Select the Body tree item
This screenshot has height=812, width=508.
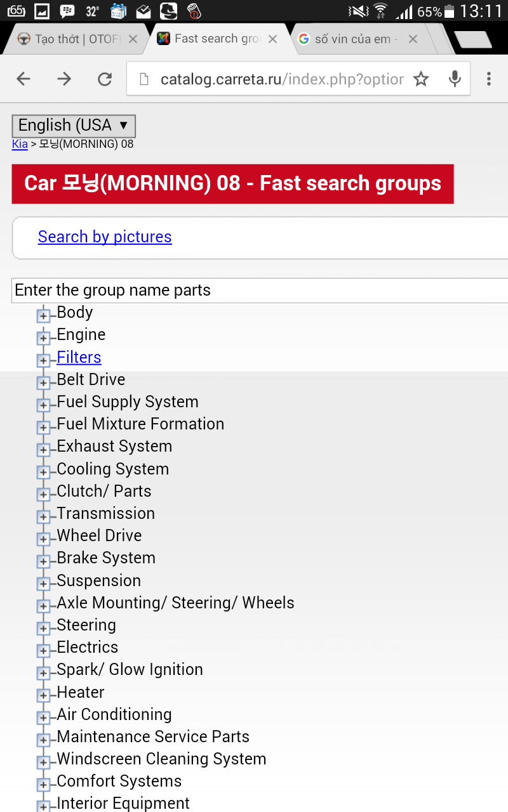click(75, 312)
